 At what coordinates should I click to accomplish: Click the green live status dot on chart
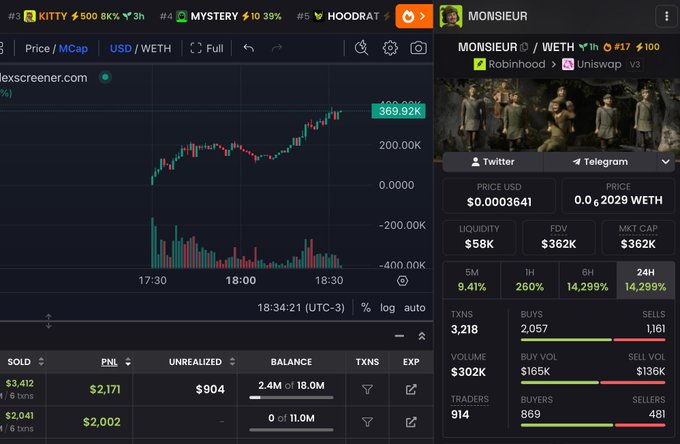[x=105, y=77]
